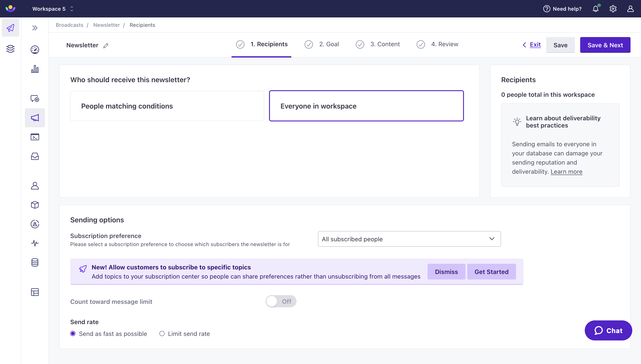Screen dimensions: 641x364
Task: Click 'Learn more' deliverability link
Action: coord(567,172)
